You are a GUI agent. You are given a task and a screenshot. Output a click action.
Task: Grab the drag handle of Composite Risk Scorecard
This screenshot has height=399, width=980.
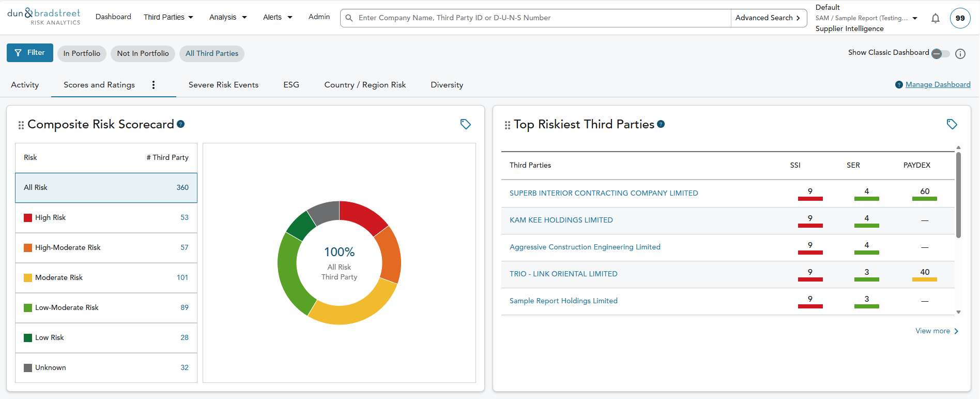click(21, 125)
